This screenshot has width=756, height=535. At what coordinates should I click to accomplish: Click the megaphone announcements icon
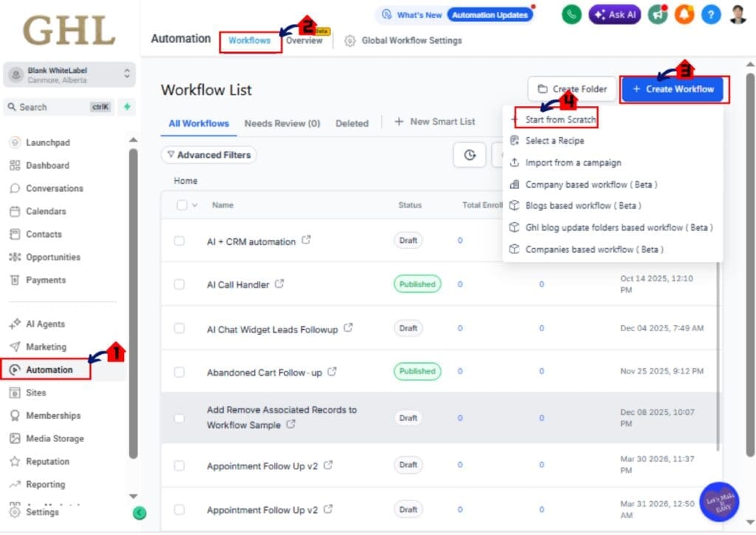(x=657, y=14)
